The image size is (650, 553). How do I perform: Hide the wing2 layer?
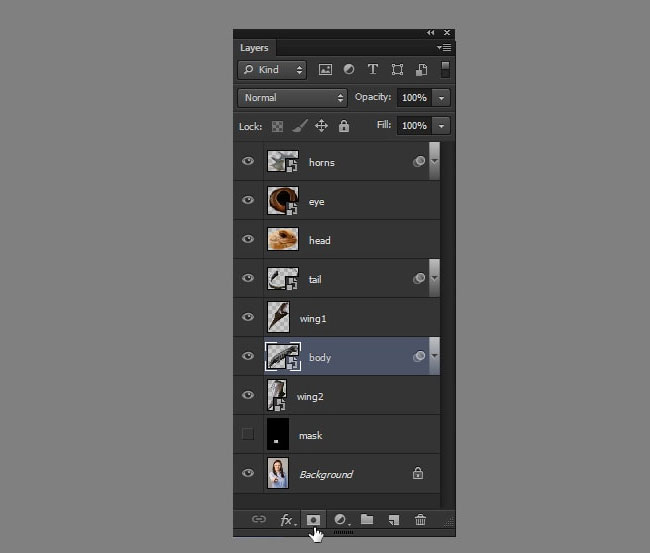click(x=248, y=395)
